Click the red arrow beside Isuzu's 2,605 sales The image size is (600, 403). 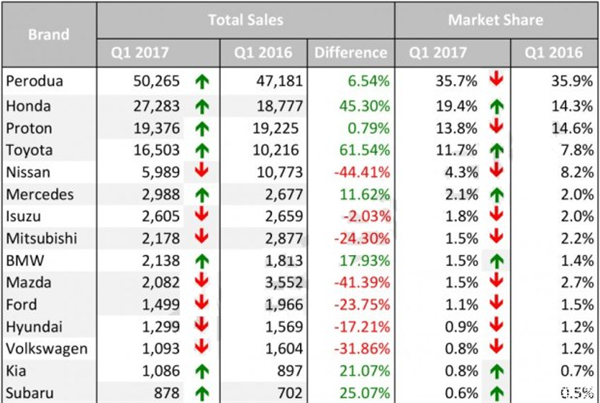[x=202, y=215]
